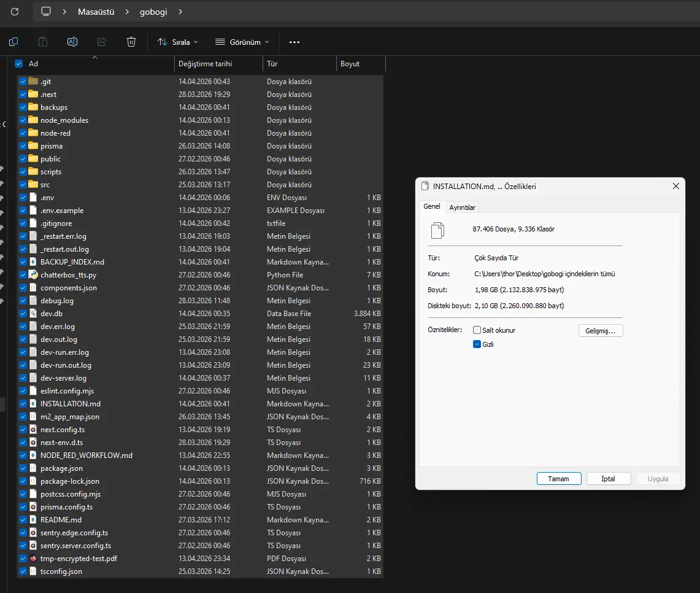Click the Share icon in toolbar
This screenshot has height=593, width=700.
[102, 42]
